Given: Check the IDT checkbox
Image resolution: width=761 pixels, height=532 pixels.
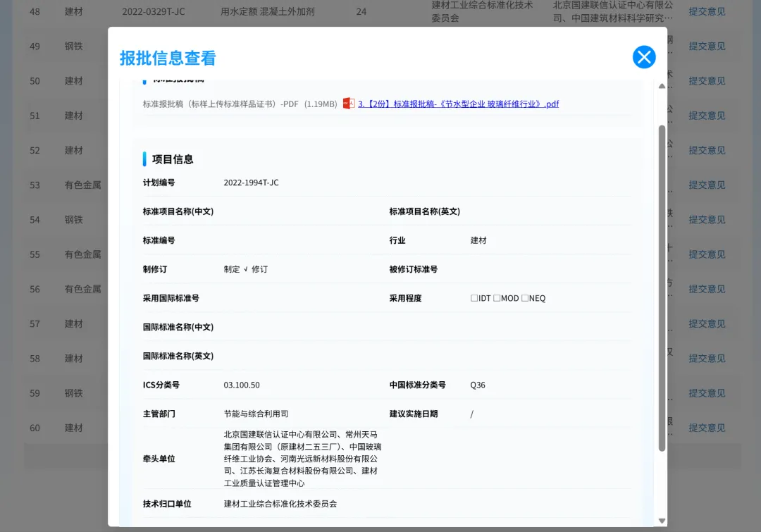Looking at the screenshot, I should (x=474, y=298).
